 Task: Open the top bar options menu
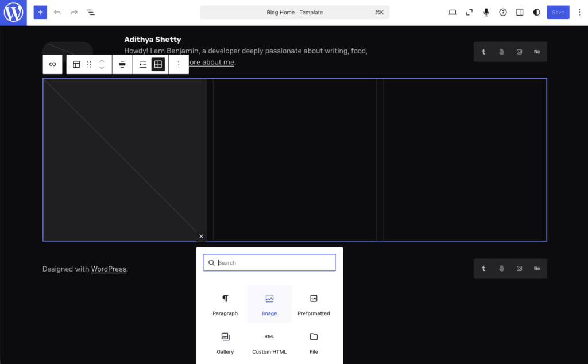(x=579, y=13)
